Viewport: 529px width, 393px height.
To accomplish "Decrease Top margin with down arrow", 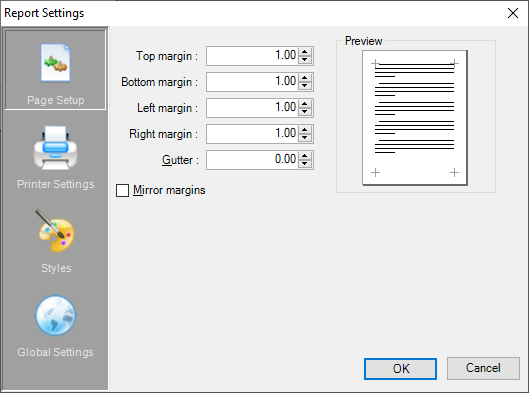I will pos(305,60).
